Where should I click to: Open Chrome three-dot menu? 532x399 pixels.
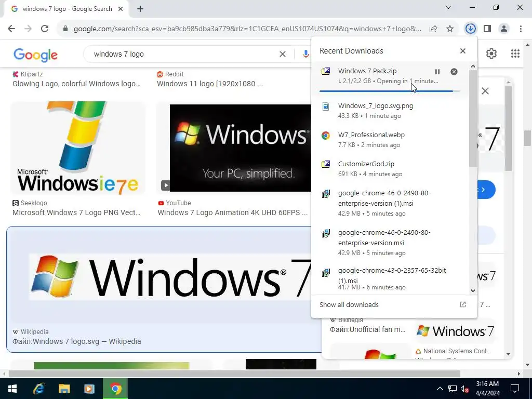click(x=521, y=29)
